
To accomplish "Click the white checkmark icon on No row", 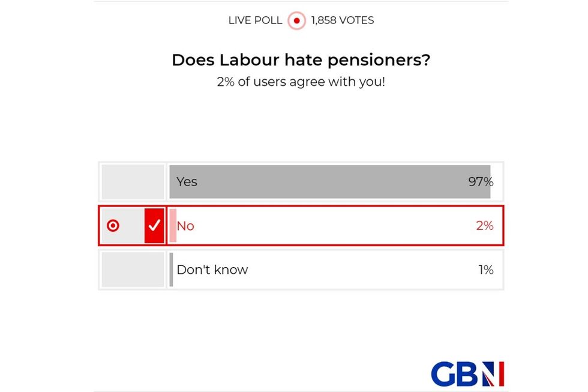I will point(154,226).
